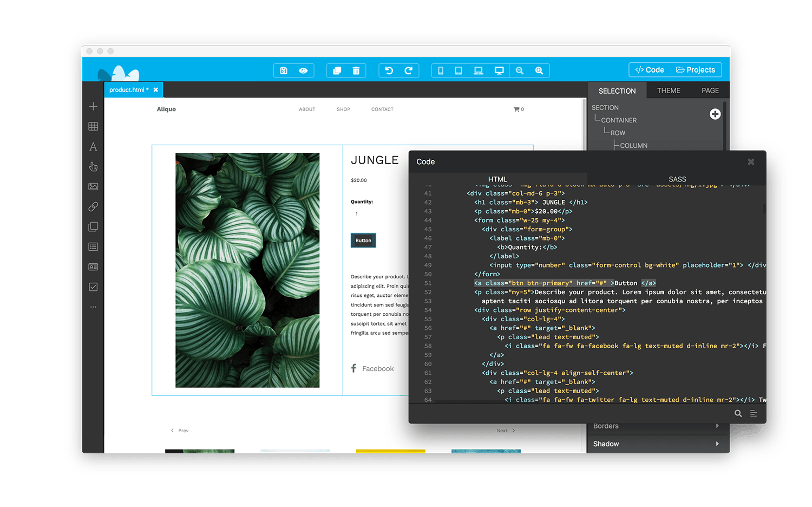Show more components with the ellipsis
Screen dimensions: 812x507
(x=93, y=307)
